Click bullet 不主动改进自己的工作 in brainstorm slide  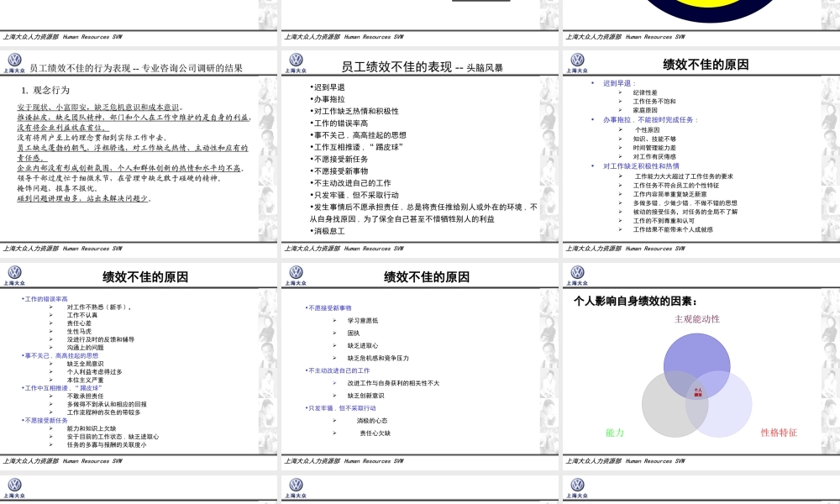point(350,182)
